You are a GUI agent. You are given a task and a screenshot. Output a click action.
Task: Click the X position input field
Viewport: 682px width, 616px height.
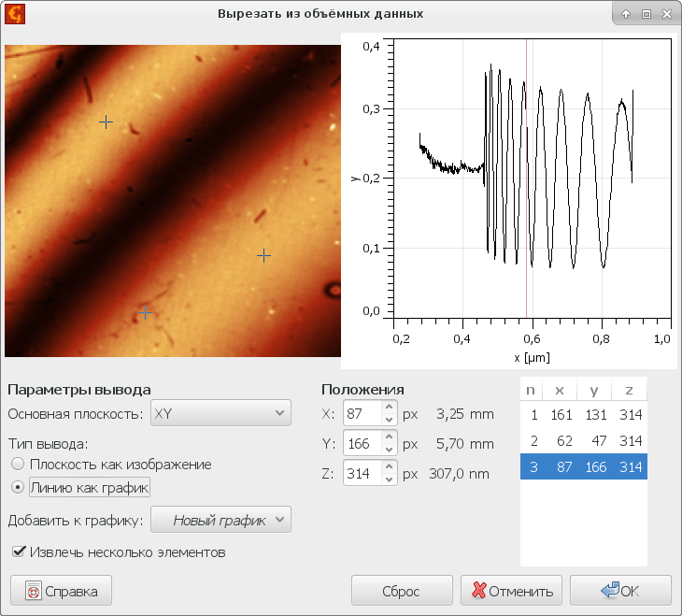point(362,413)
